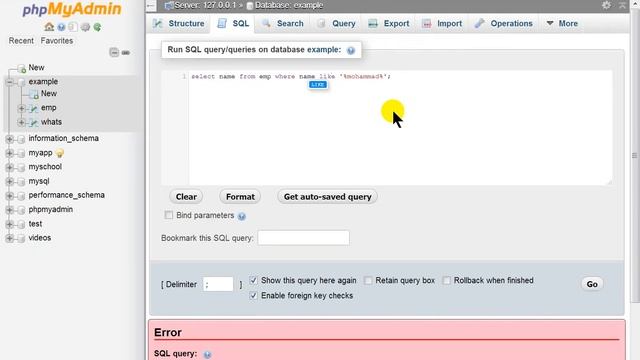Click inside the SQL query editor
This screenshot has height=360, width=640.
[400, 127]
